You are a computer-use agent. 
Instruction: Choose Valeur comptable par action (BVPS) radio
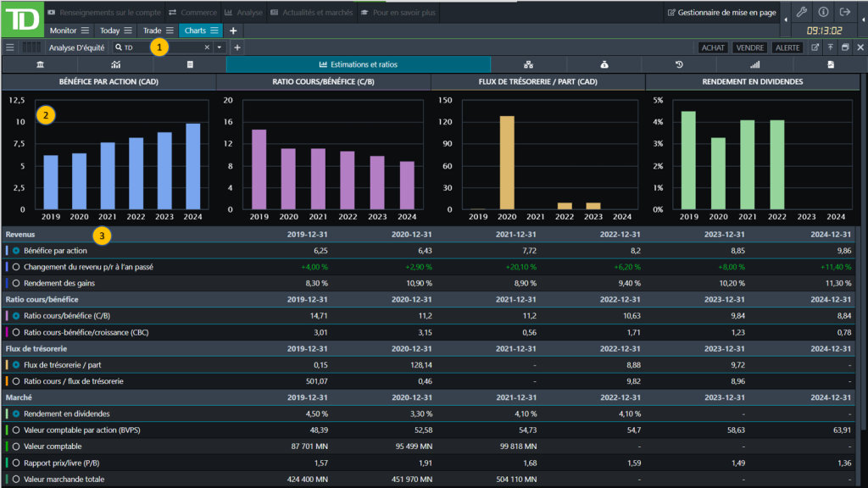16,430
